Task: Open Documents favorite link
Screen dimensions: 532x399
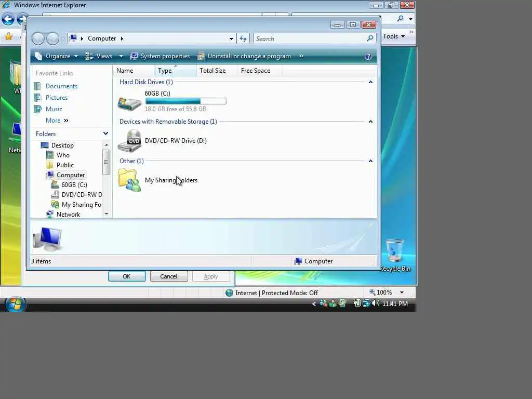Action: pos(61,86)
